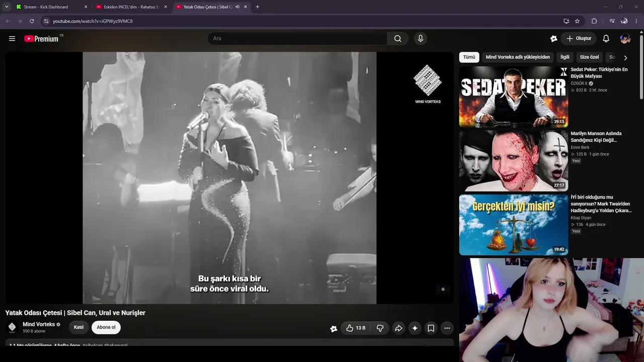The height and width of the screenshot is (362, 644).
Task: Open YouTube notifications bell
Action: click(x=606, y=39)
